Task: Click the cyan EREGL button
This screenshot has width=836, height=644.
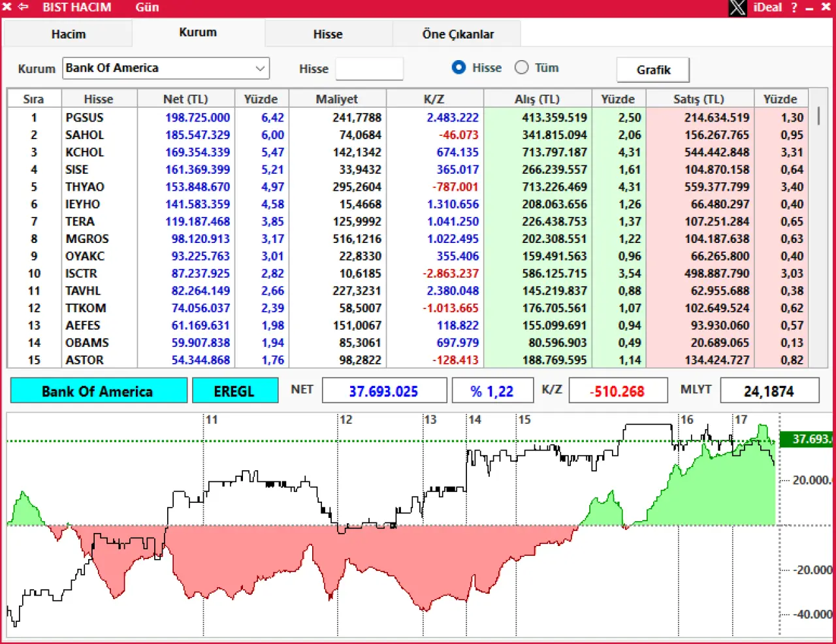Action: (234, 391)
